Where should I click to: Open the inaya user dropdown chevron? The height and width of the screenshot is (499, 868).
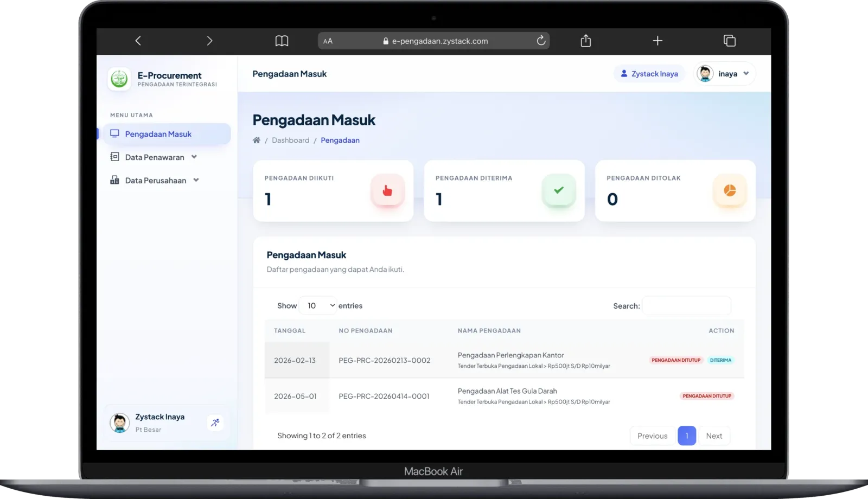(746, 74)
